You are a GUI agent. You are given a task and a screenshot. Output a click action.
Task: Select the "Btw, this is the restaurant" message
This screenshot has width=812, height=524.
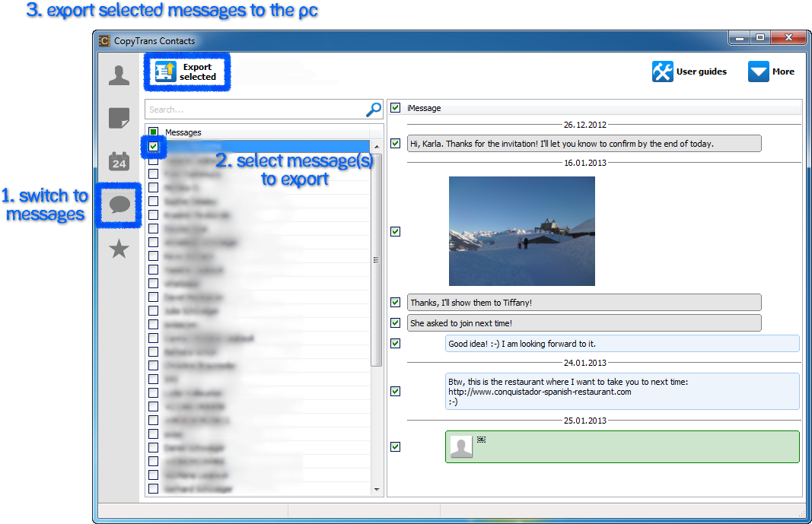tap(623, 391)
